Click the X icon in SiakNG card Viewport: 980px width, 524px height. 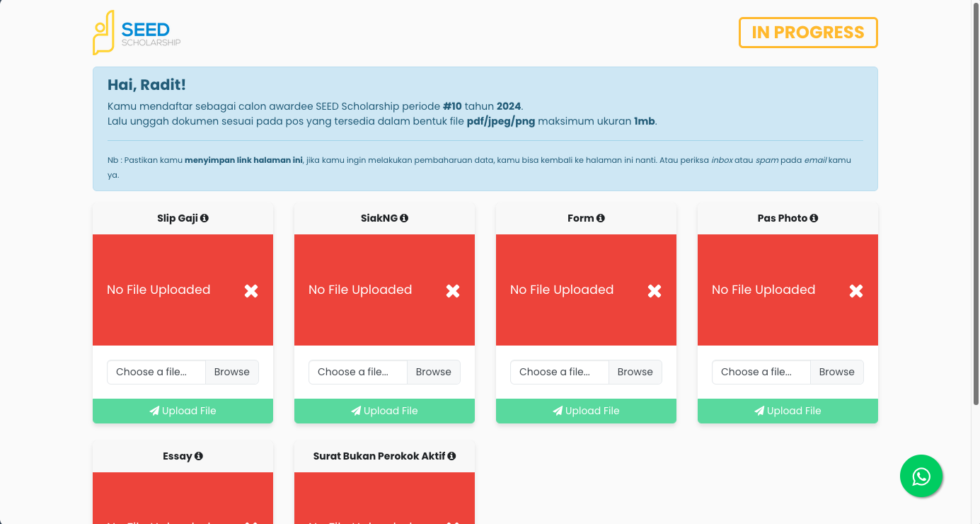pyautogui.click(x=453, y=290)
